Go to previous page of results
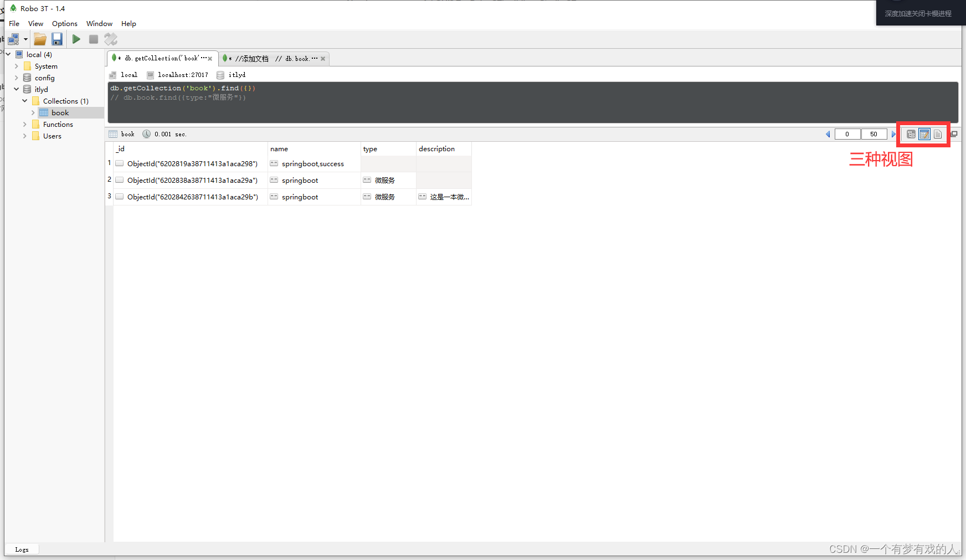The image size is (966, 560). tap(828, 134)
